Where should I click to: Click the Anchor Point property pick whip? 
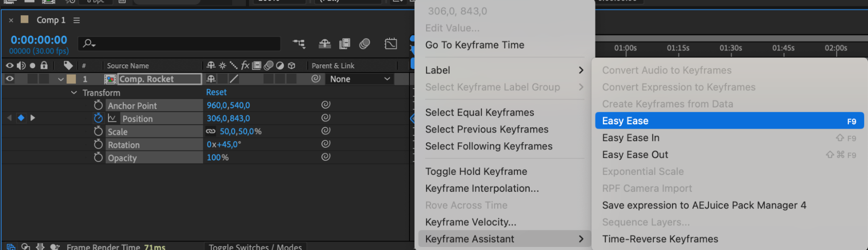326,105
